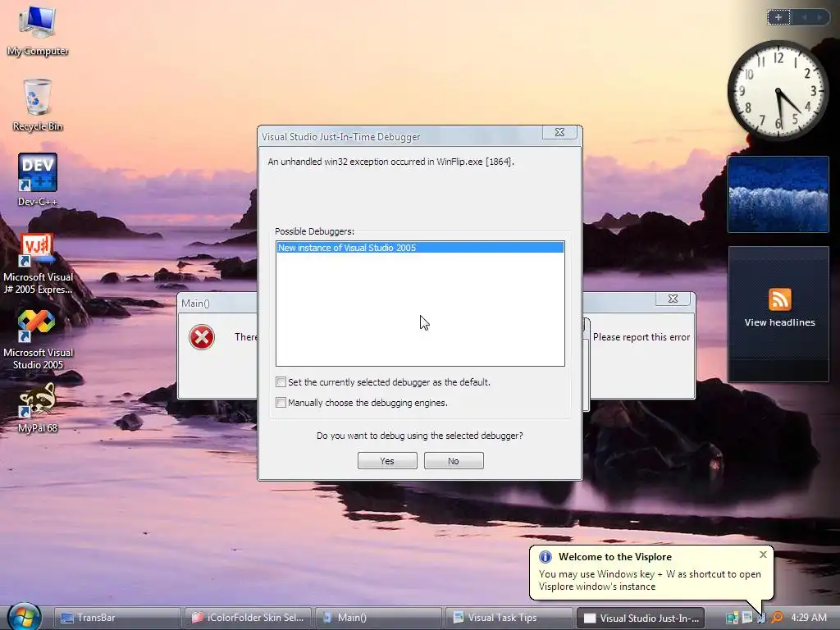Click the first green tray icon
This screenshot has width=840, height=630.
coord(732,618)
